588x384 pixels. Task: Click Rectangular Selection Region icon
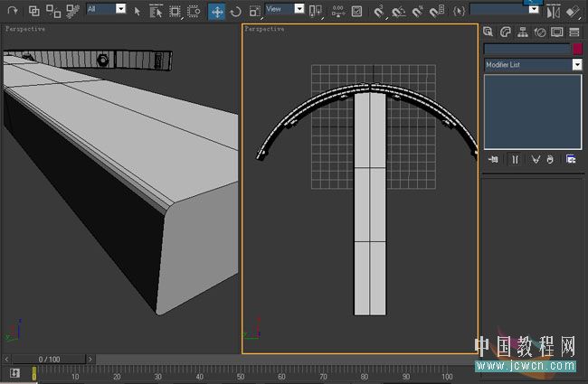pyautogui.click(x=175, y=12)
